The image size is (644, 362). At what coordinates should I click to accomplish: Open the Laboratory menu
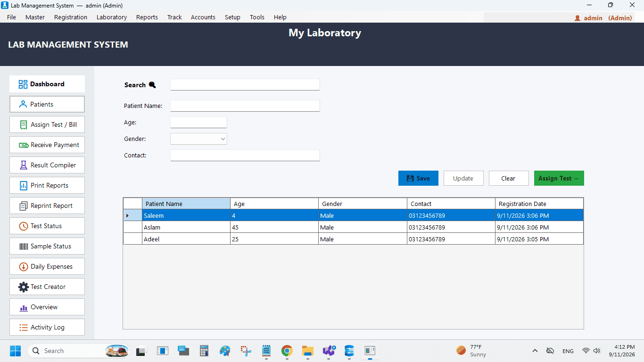tap(112, 17)
